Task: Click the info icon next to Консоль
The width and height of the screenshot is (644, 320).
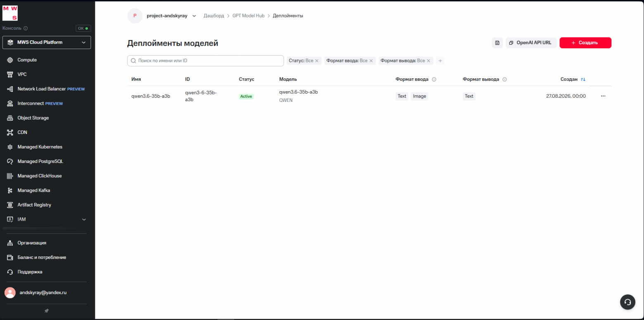Action: click(x=26, y=28)
